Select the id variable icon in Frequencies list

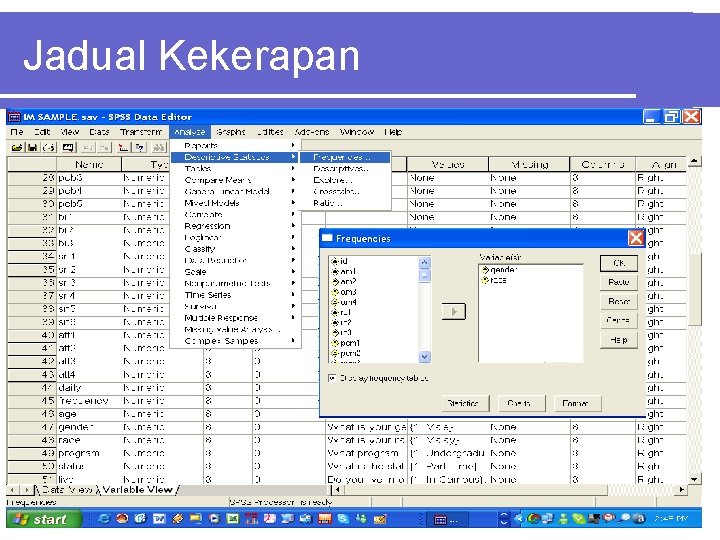pos(335,261)
